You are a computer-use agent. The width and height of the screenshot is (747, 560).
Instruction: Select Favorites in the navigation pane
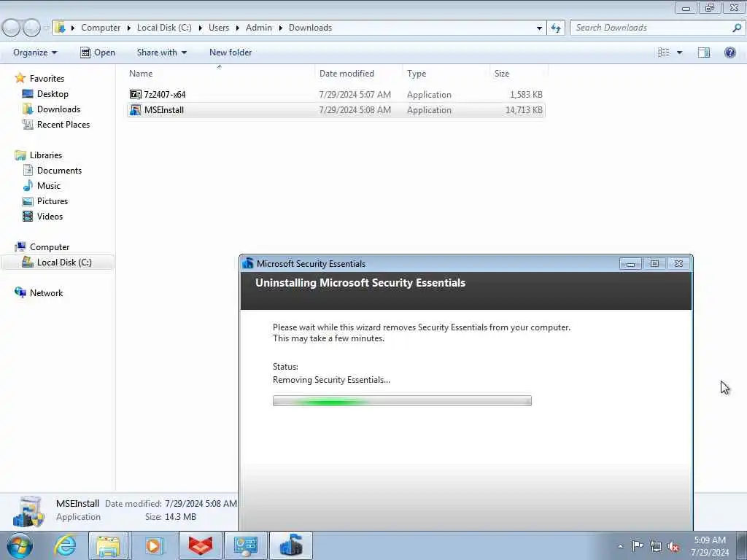pos(47,79)
